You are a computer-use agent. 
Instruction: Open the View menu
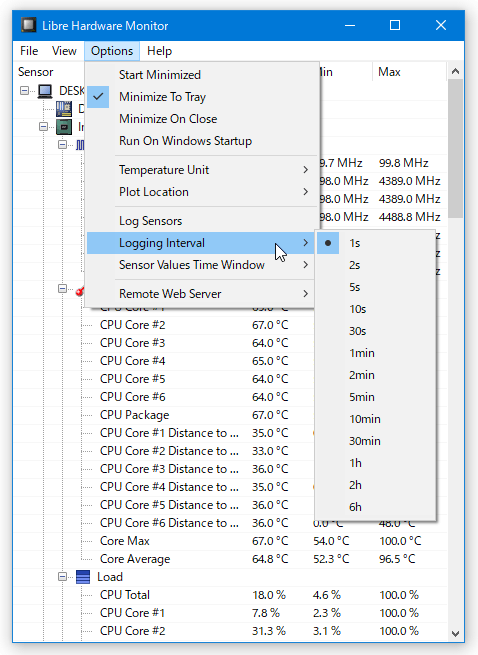pos(64,51)
